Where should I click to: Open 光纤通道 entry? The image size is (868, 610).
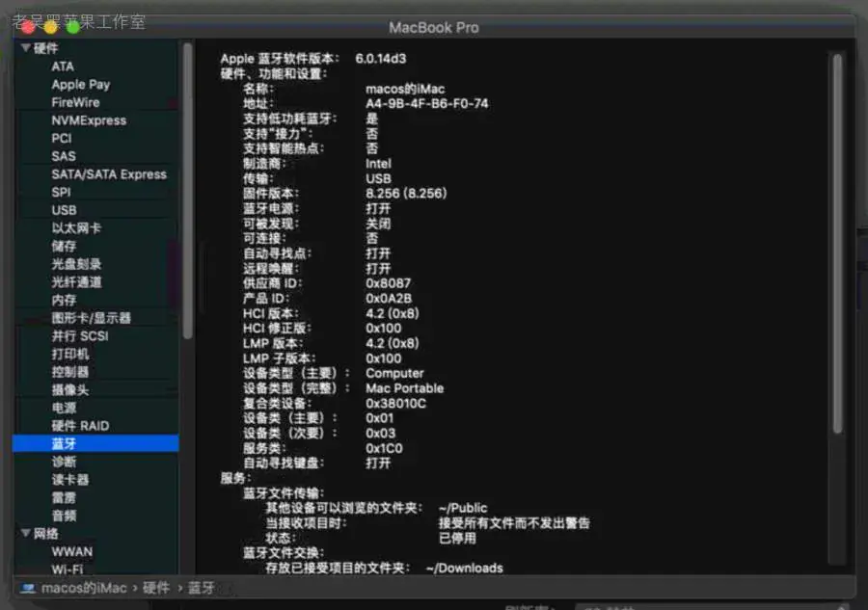click(76, 282)
